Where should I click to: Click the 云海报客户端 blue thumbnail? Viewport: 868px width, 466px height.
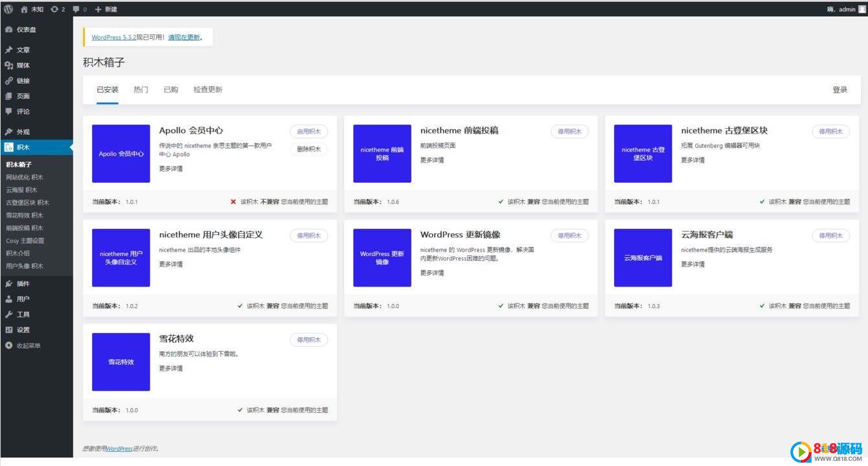(643, 258)
